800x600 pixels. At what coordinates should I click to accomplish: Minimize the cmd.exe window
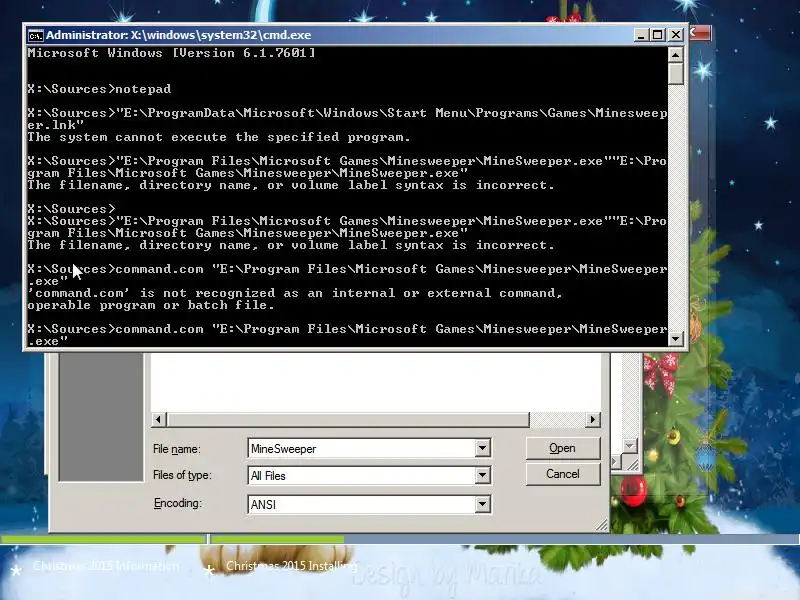point(641,35)
